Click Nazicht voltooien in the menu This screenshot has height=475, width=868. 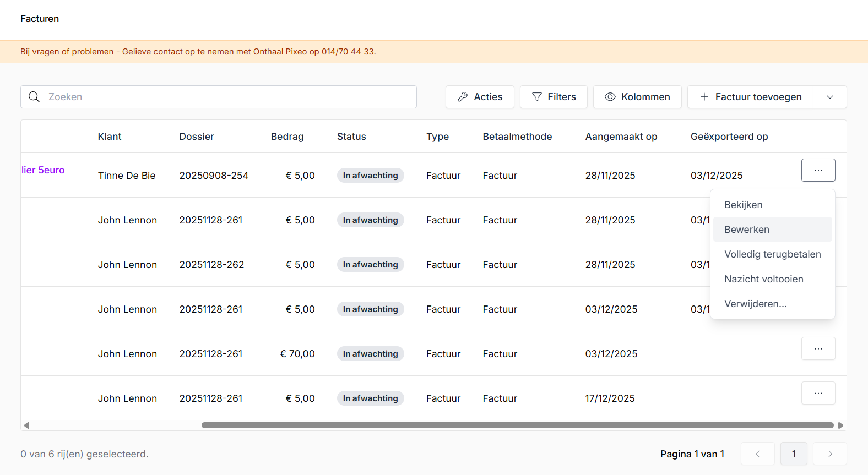[763, 279]
